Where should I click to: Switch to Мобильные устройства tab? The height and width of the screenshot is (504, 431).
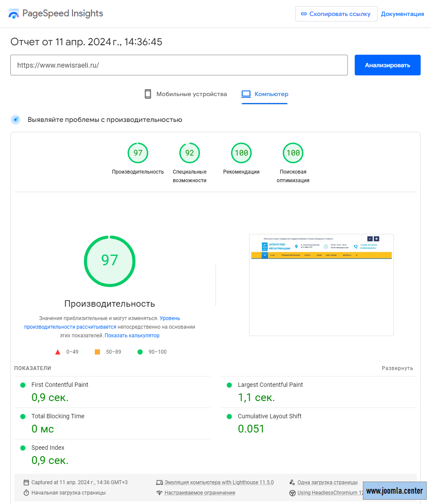(185, 94)
